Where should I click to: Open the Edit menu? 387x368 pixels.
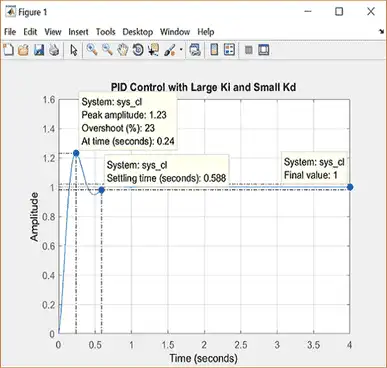30,32
